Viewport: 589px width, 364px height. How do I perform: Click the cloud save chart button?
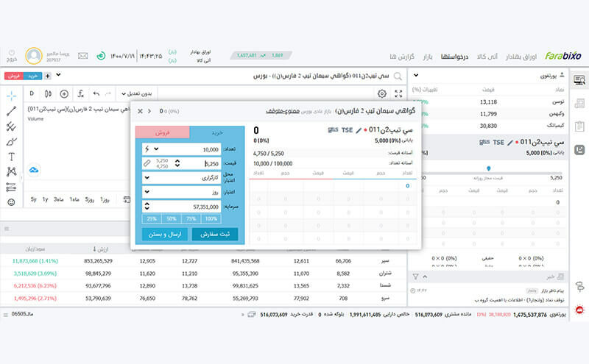click(34, 170)
